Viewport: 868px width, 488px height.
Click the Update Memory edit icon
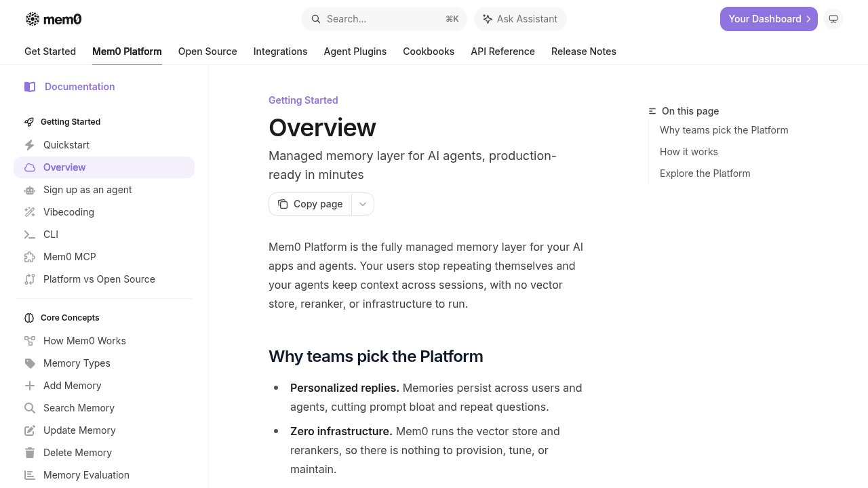pyautogui.click(x=29, y=430)
